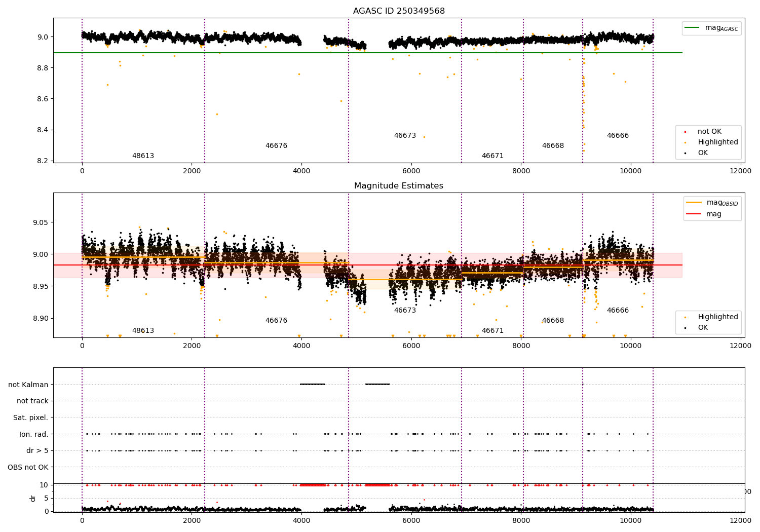The image size is (760, 532).
Task: Click the 'not Kalman' axis label
Action: [28, 385]
